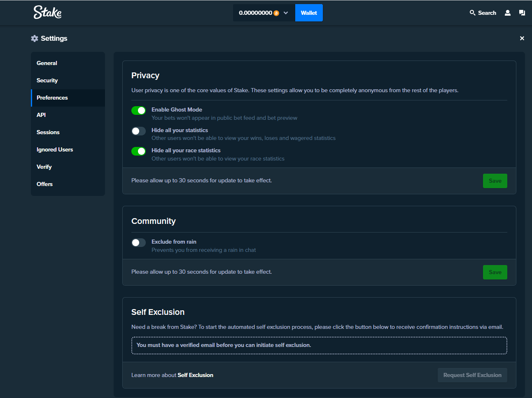Select the Ignored Users tab
Screen dimensions: 532x398
(55, 149)
